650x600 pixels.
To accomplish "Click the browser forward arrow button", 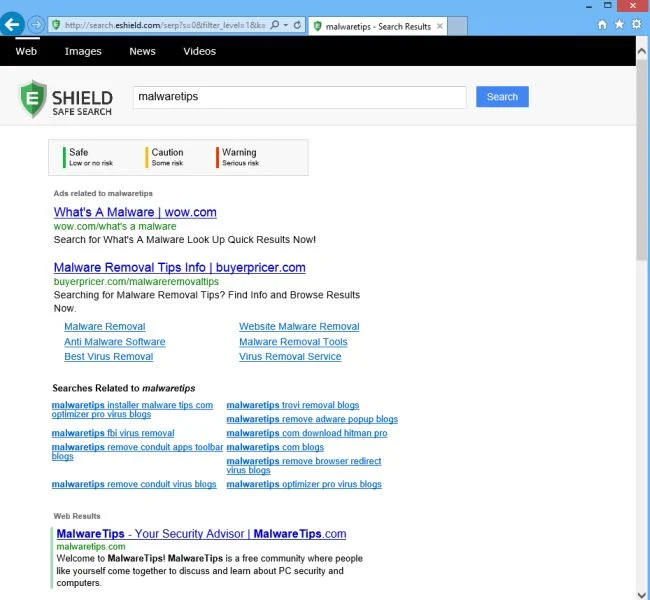I will 36,25.
